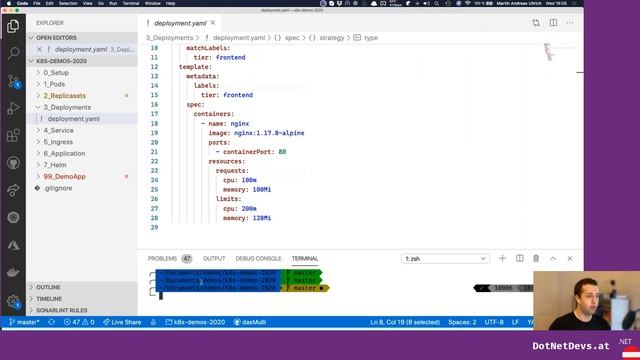Open the Go menu in menu bar

click(x=101, y=3)
